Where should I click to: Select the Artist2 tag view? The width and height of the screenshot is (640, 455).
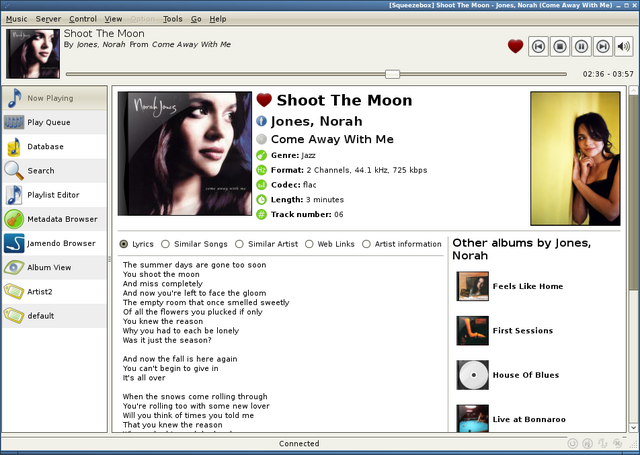point(54,291)
